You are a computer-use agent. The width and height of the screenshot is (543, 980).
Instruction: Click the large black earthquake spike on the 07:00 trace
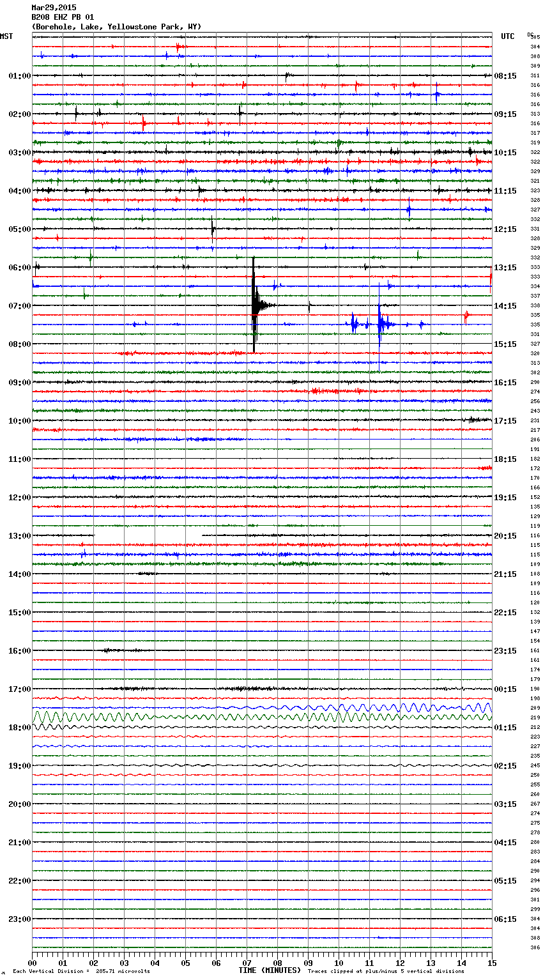(254, 304)
